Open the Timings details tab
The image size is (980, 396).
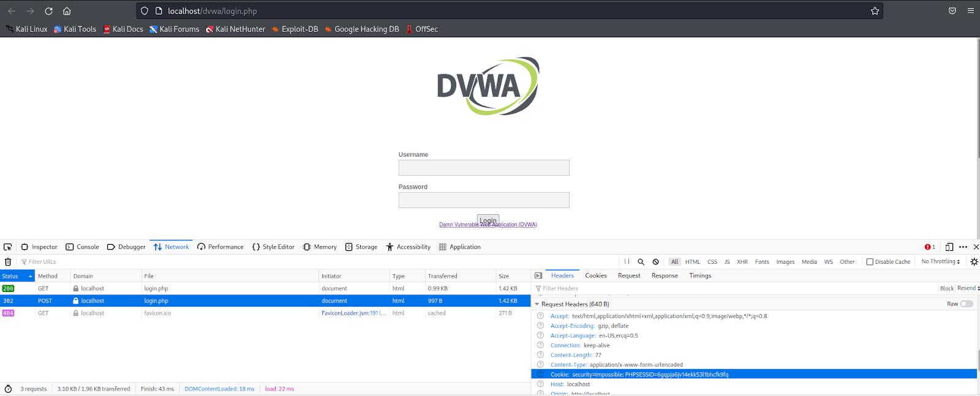click(x=700, y=276)
